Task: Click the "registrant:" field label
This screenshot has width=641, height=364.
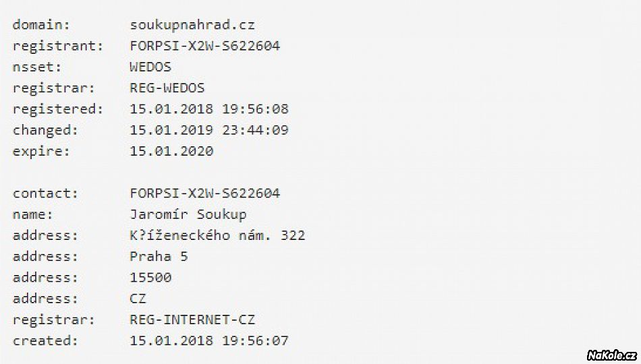Action: 58,46
